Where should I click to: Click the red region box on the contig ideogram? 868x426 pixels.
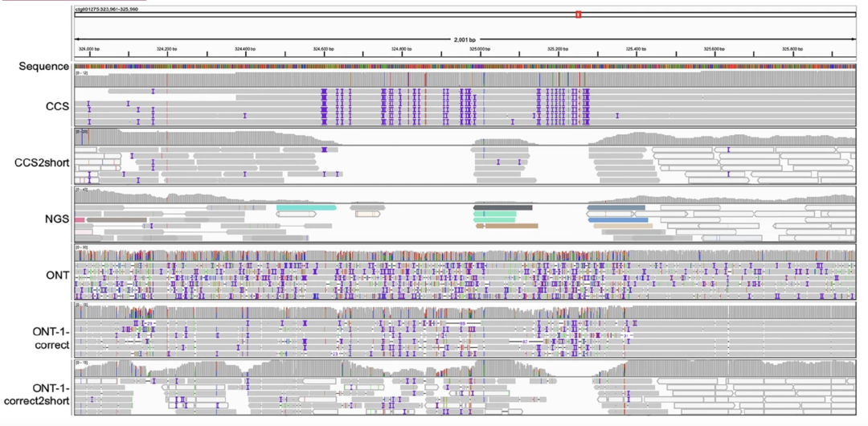(578, 14)
